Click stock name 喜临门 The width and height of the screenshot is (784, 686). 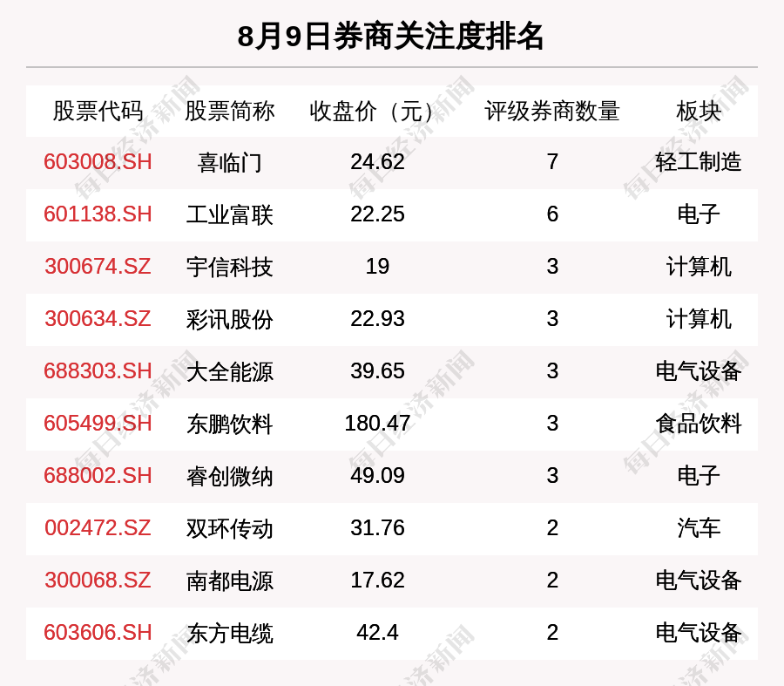(x=229, y=163)
